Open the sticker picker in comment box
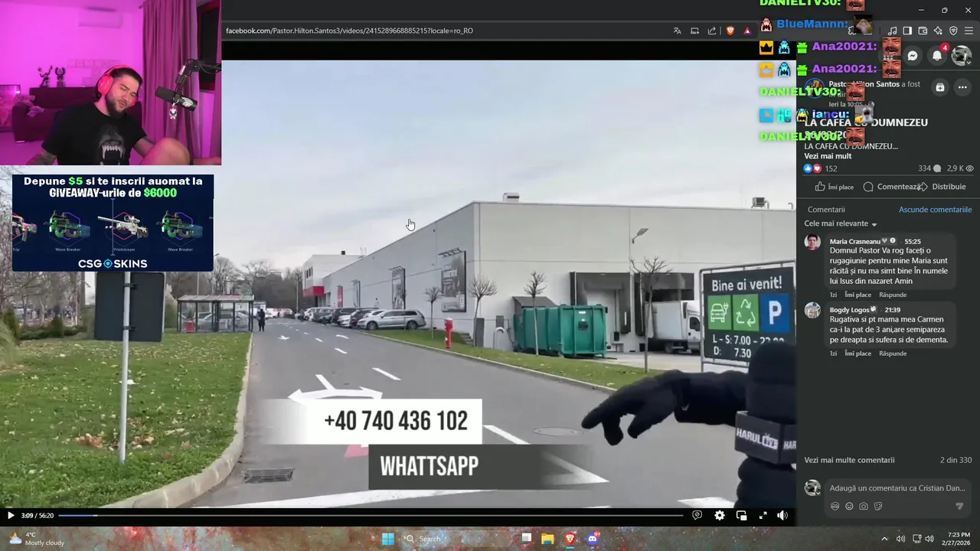This screenshot has width=980, height=551. click(878, 506)
